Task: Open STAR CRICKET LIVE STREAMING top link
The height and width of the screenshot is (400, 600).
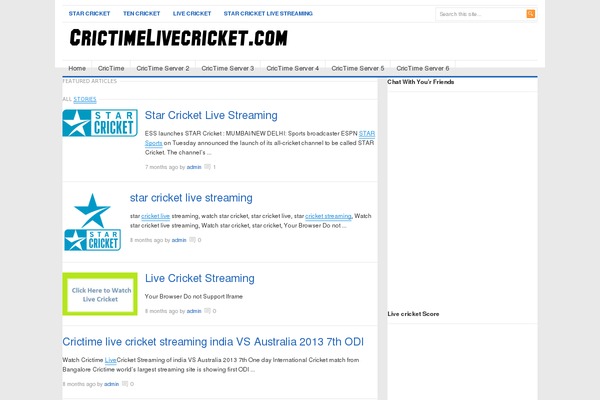Action: tap(268, 13)
